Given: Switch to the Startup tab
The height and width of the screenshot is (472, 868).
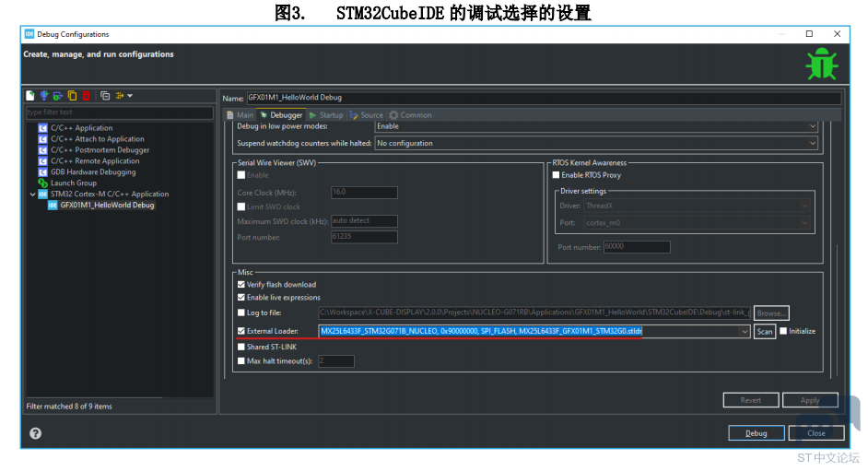Looking at the screenshot, I should tap(326, 115).
